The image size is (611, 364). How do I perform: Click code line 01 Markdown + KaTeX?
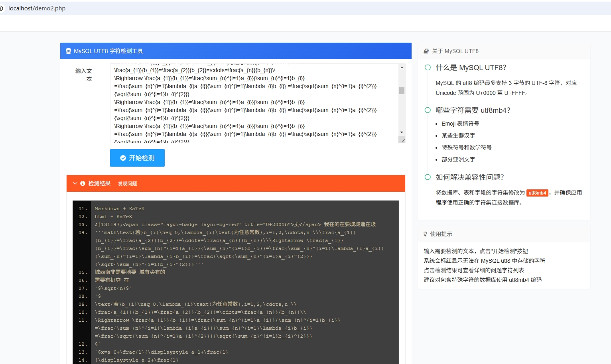(x=119, y=209)
